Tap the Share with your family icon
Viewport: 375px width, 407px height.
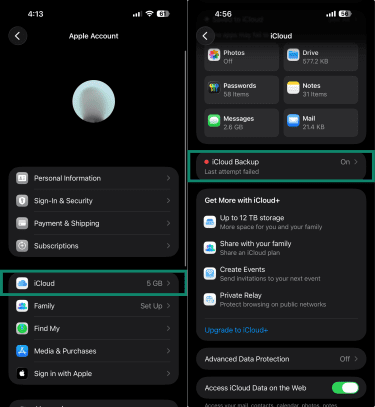pyautogui.click(x=210, y=248)
